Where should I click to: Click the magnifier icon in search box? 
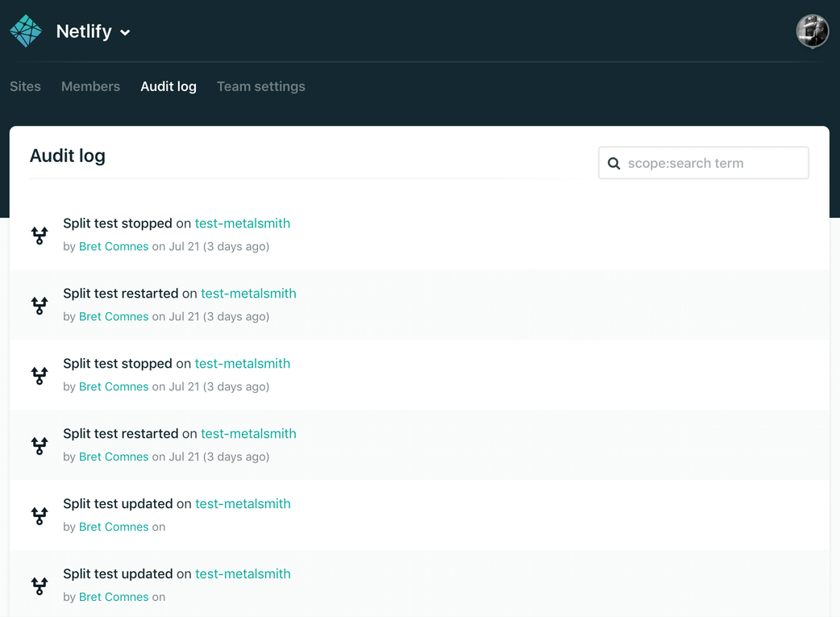click(614, 164)
